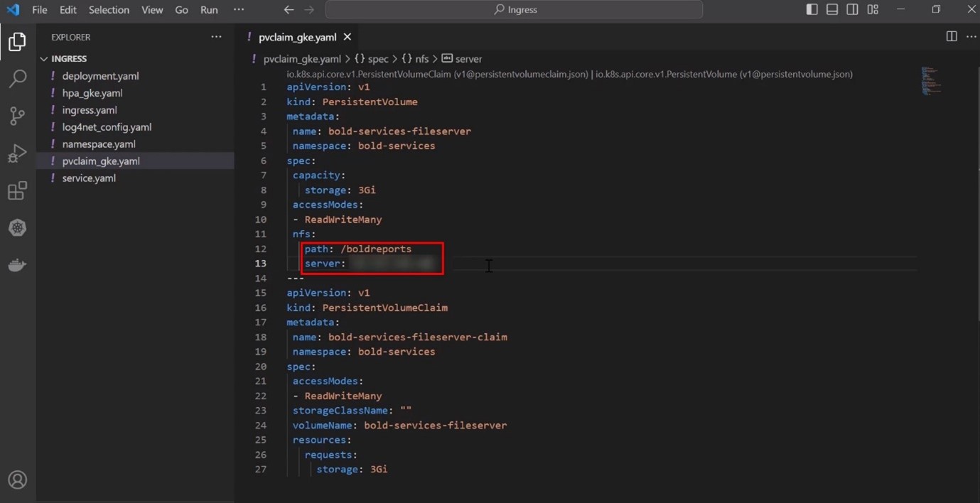980x503 pixels.
Task: Open the Source Control view
Action: pyautogui.click(x=17, y=116)
